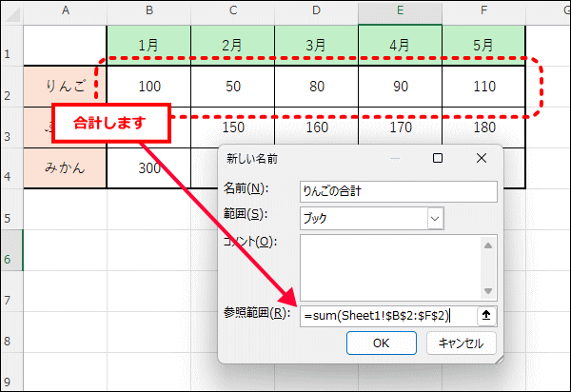The image size is (571, 392).
Task: Click the cell with value 50
Action: coord(233,87)
